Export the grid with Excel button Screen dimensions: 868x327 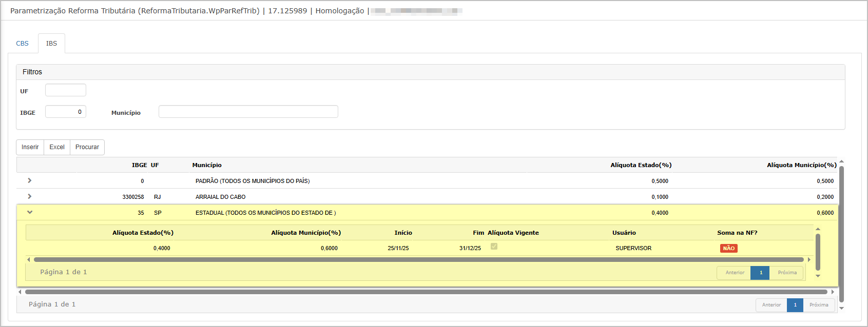(x=57, y=147)
